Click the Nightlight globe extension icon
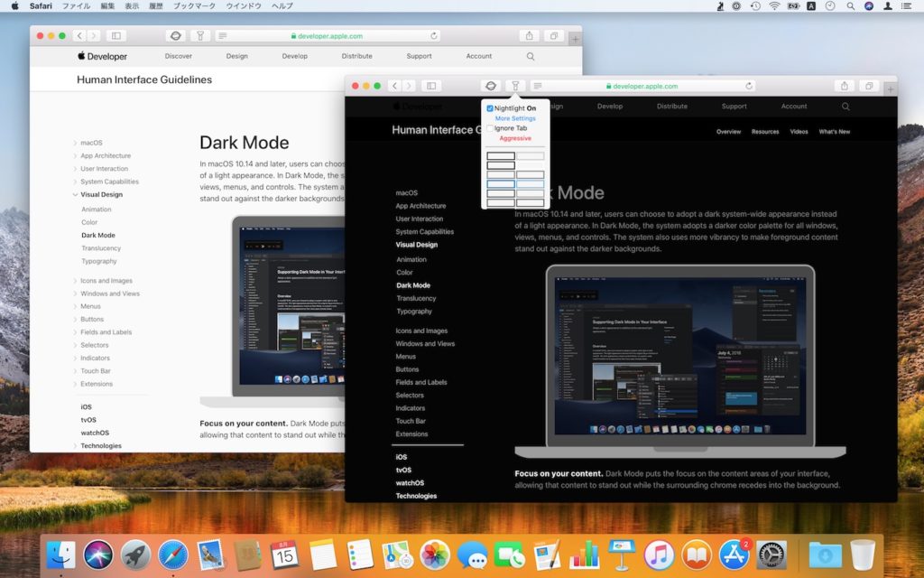Image resolution: width=924 pixels, height=578 pixels. point(492,86)
